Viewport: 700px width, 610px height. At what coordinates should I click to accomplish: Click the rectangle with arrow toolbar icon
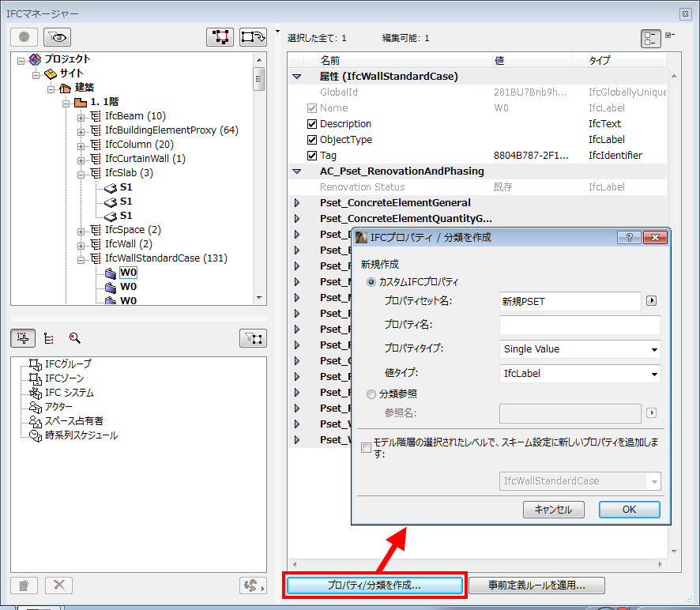[x=253, y=37]
